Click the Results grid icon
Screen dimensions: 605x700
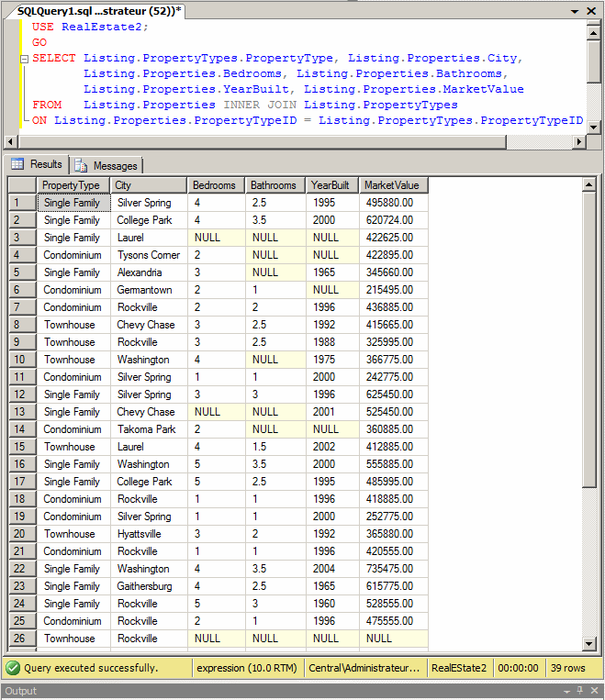point(17,164)
